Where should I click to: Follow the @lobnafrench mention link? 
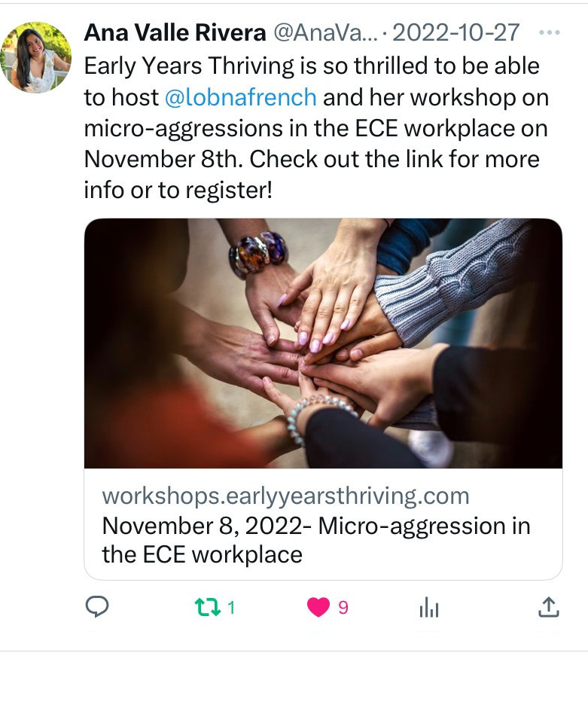(x=240, y=97)
